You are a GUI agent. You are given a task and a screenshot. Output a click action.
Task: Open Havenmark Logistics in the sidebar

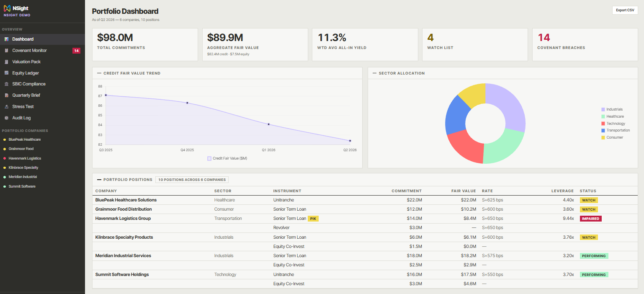pyautogui.click(x=25, y=158)
